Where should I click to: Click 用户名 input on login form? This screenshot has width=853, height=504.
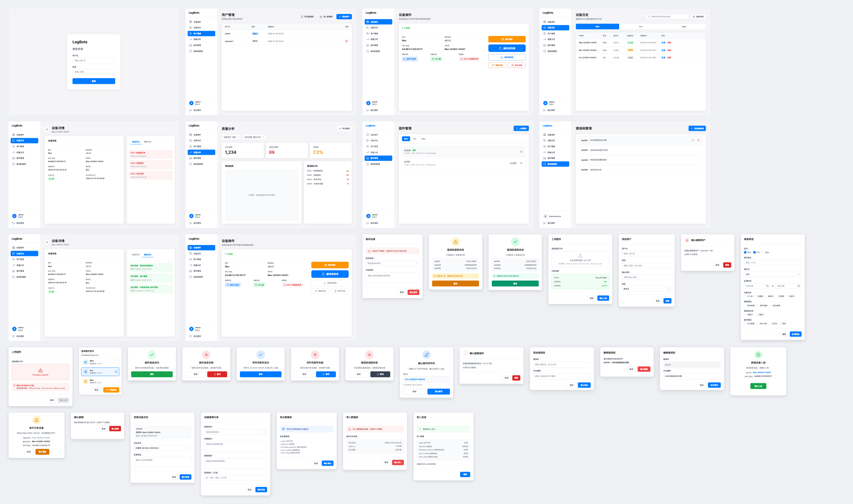(94, 61)
